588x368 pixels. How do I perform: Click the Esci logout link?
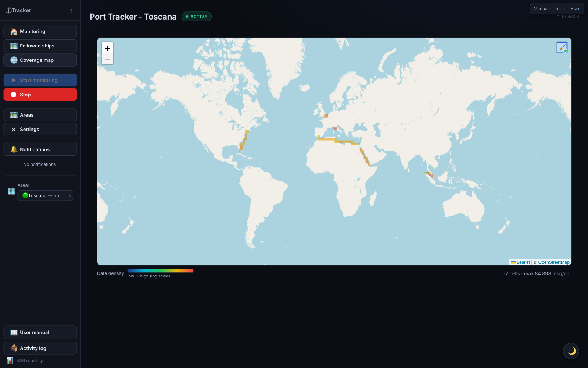click(575, 9)
